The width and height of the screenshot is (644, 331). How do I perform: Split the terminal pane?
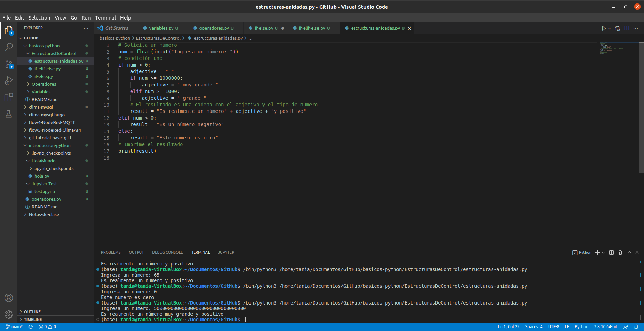[612, 252]
